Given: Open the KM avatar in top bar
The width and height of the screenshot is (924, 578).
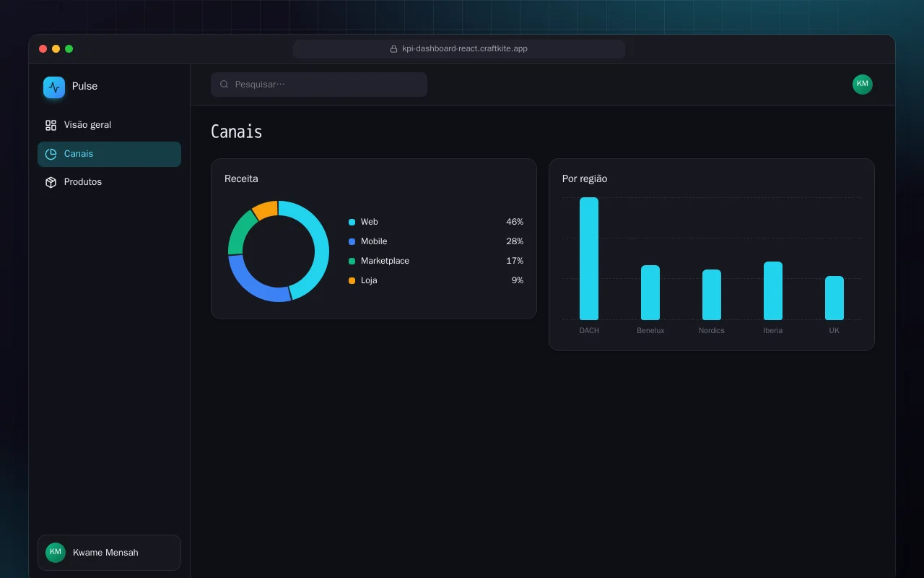Looking at the screenshot, I should 863,85.
